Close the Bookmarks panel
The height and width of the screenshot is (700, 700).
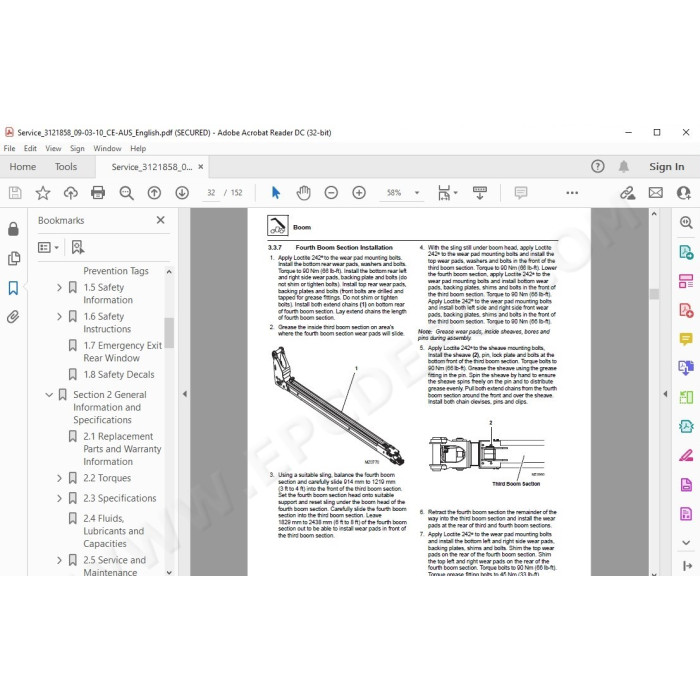point(161,220)
